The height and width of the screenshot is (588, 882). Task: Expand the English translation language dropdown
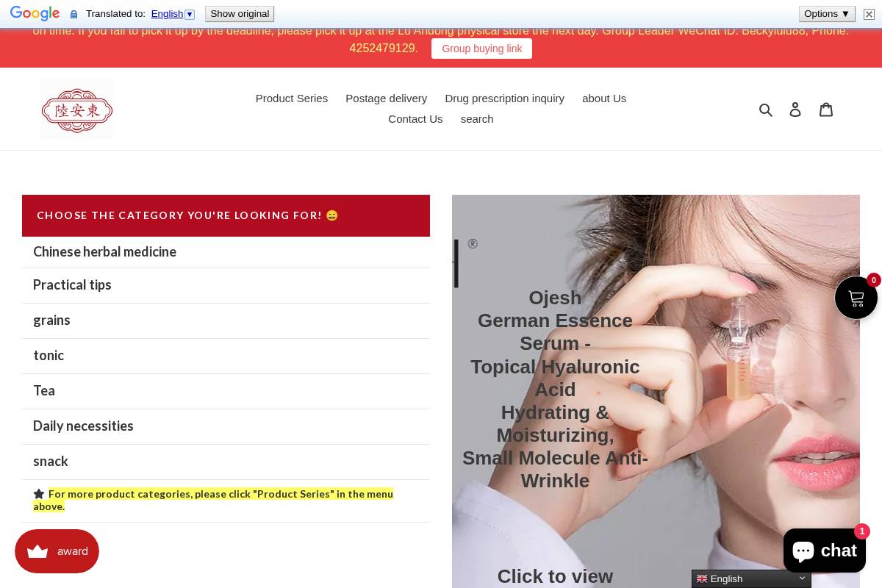coord(189,13)
